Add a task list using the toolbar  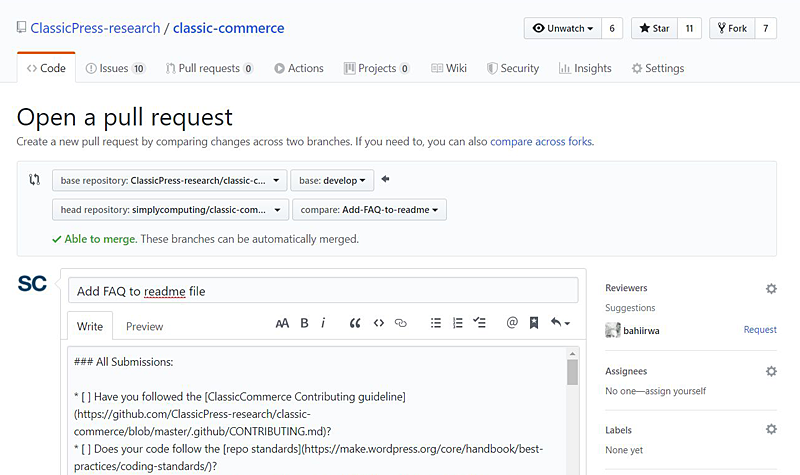[480, 322]
